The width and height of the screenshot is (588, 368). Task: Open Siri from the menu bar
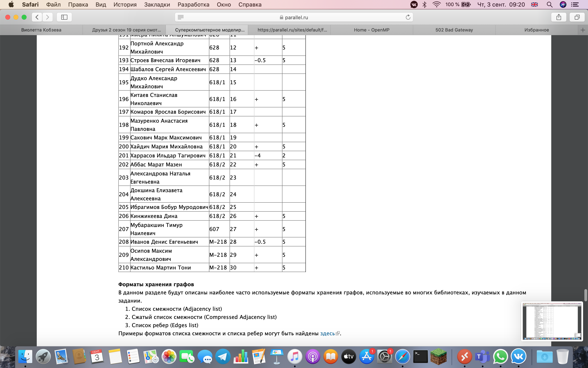[563, 4]
